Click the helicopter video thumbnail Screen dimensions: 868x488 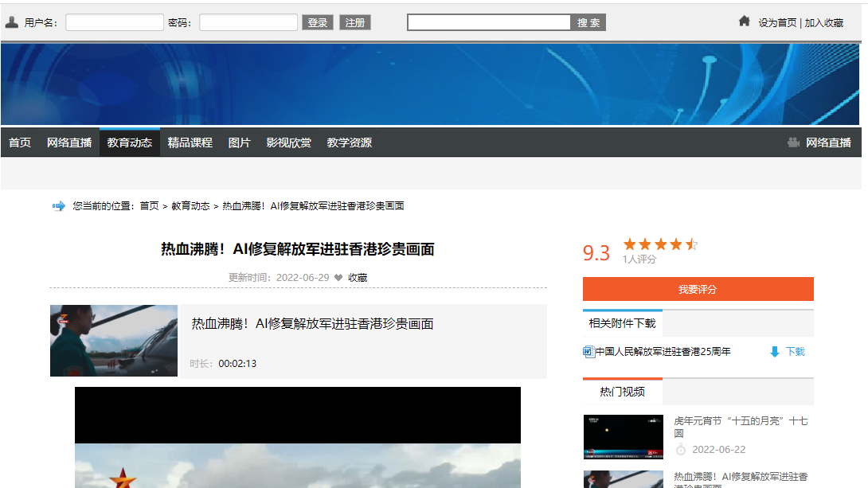point(114,341)
